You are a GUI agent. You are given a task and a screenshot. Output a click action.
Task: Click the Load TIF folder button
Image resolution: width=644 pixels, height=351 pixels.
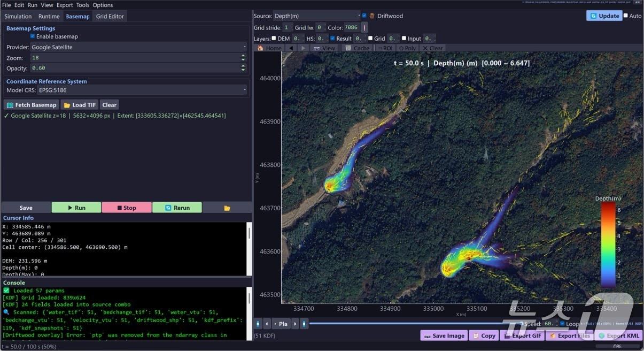pos(79,105)
